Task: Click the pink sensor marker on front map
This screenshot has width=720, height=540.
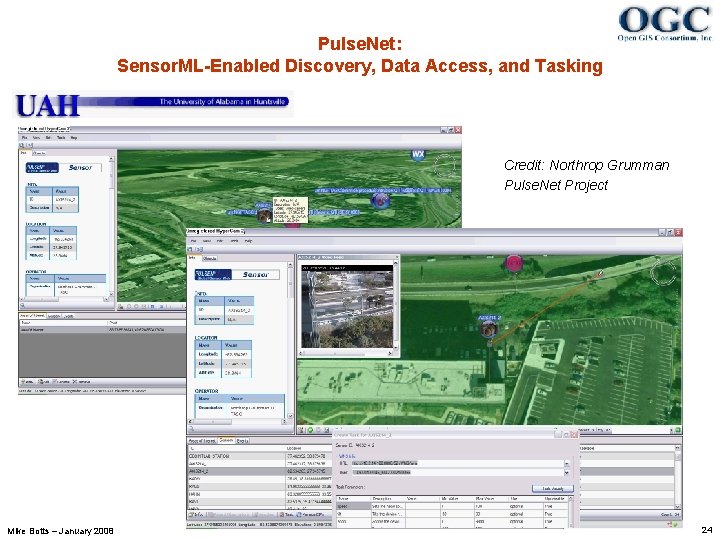Action: pos(514,263)
